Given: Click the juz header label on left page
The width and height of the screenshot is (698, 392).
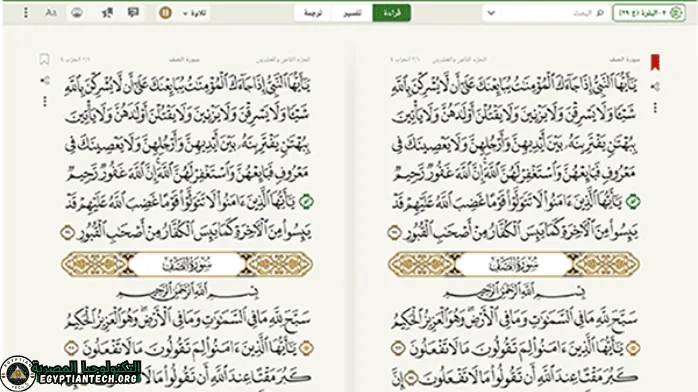Looking at the screenshot, I should coord(283,59).
